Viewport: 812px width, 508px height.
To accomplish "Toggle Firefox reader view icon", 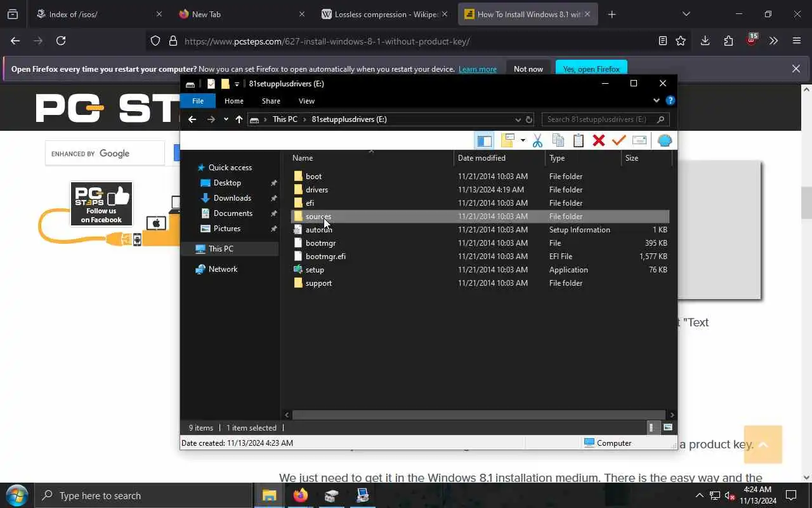I will click(x=662, y=41).
